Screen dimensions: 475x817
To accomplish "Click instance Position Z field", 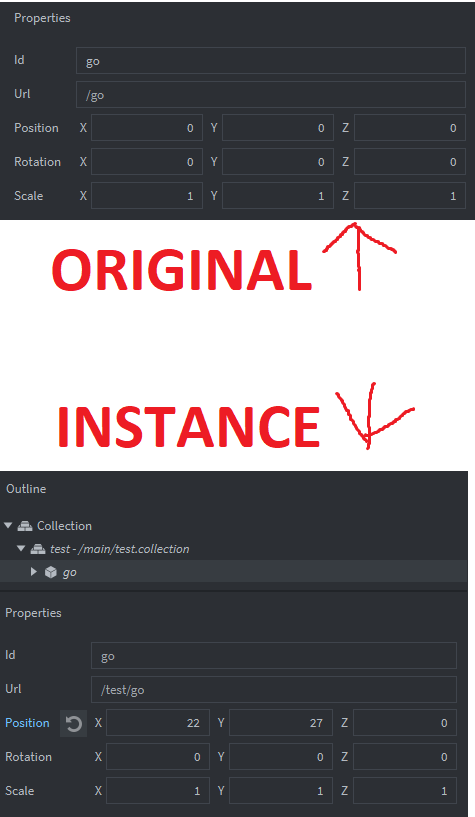I will point(405,723).
